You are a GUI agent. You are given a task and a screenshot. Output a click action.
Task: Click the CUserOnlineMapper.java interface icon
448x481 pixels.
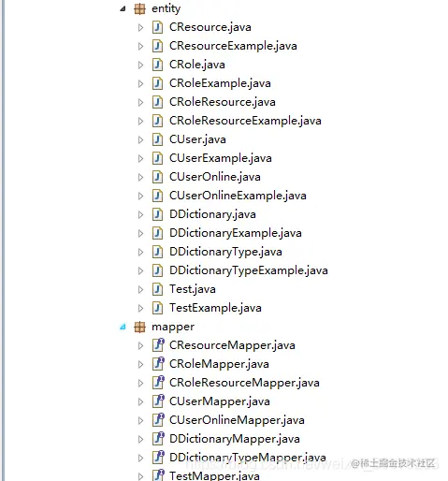click(x=158, y=420)
